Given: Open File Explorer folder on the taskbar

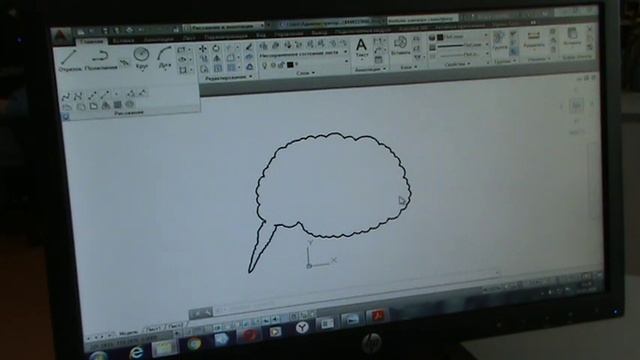Looking at the screenshot, I should click(x=164, y=348).
